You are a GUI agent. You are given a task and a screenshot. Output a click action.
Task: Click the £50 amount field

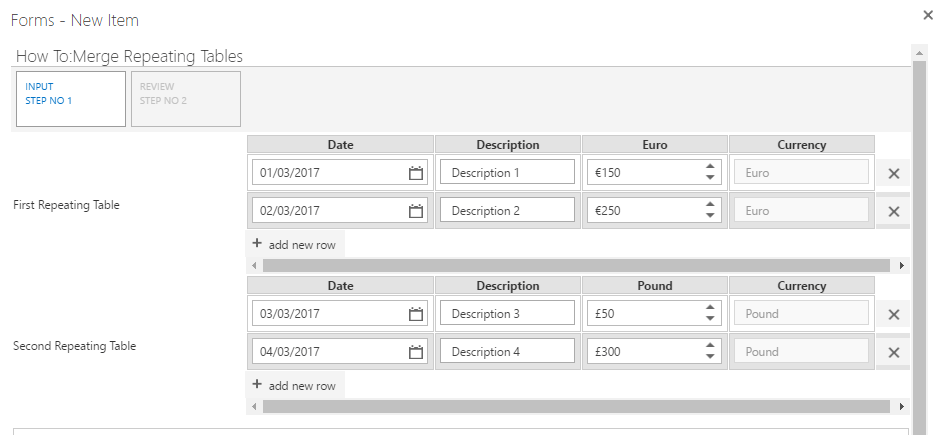pos(654,314)
